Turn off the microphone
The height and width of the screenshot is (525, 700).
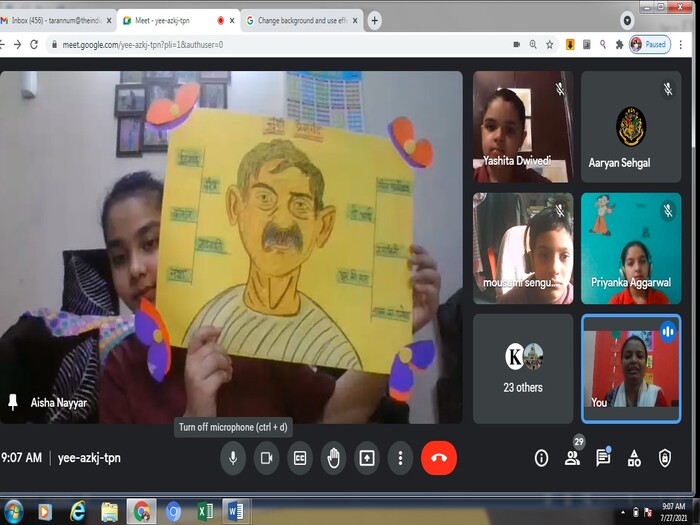coord(233,458)
